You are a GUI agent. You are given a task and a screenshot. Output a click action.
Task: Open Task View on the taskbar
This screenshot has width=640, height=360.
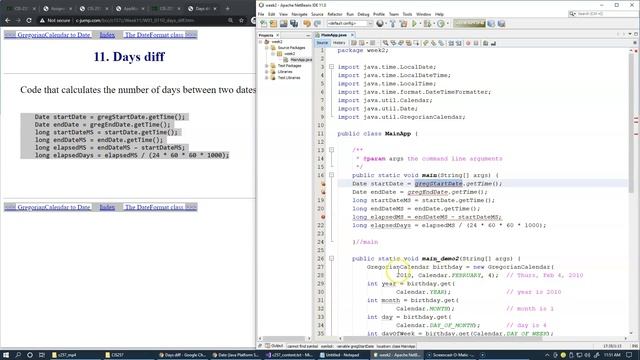pos(42,355)
